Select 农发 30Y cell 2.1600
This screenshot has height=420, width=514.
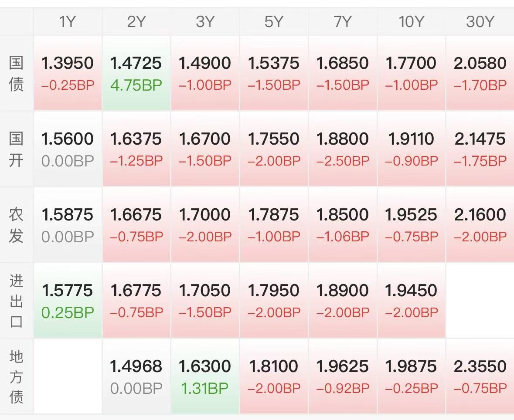(480, 225)
